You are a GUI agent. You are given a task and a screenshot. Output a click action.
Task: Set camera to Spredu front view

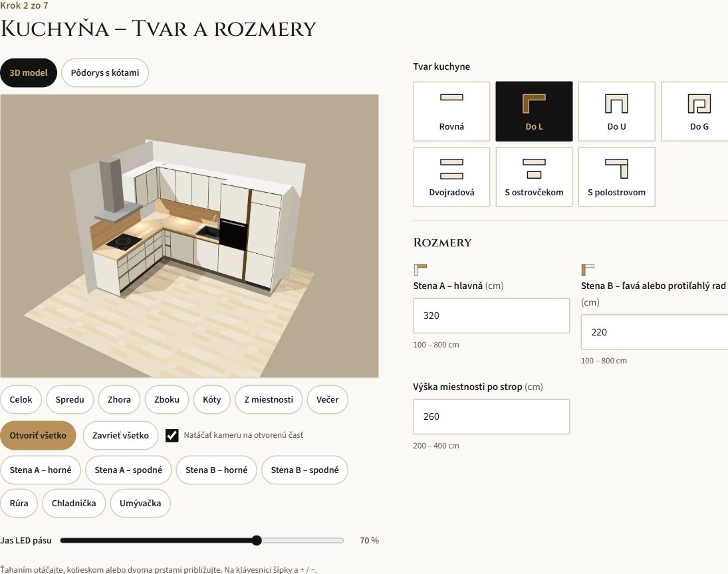point(70,399)
